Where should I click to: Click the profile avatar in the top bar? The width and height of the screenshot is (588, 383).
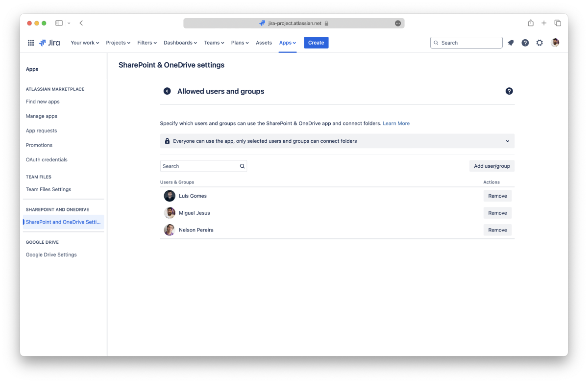tap(555, 43)
